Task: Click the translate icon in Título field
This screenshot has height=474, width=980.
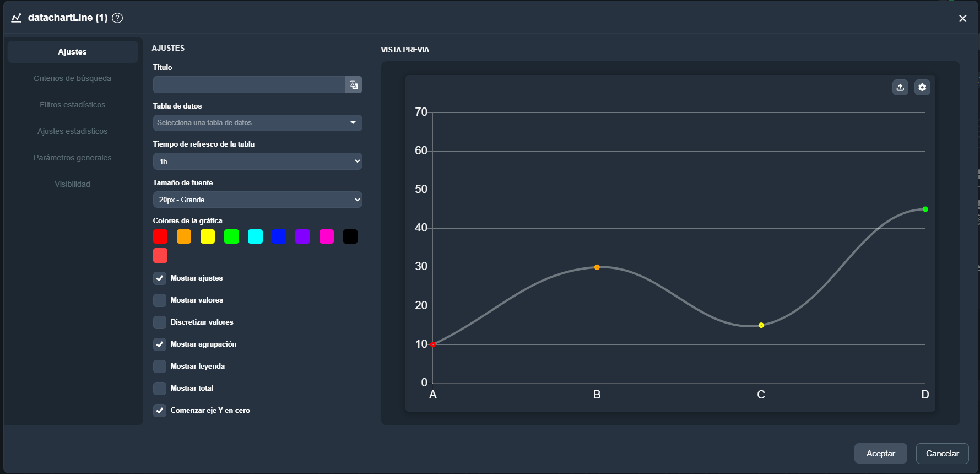Action: point(354,85)
